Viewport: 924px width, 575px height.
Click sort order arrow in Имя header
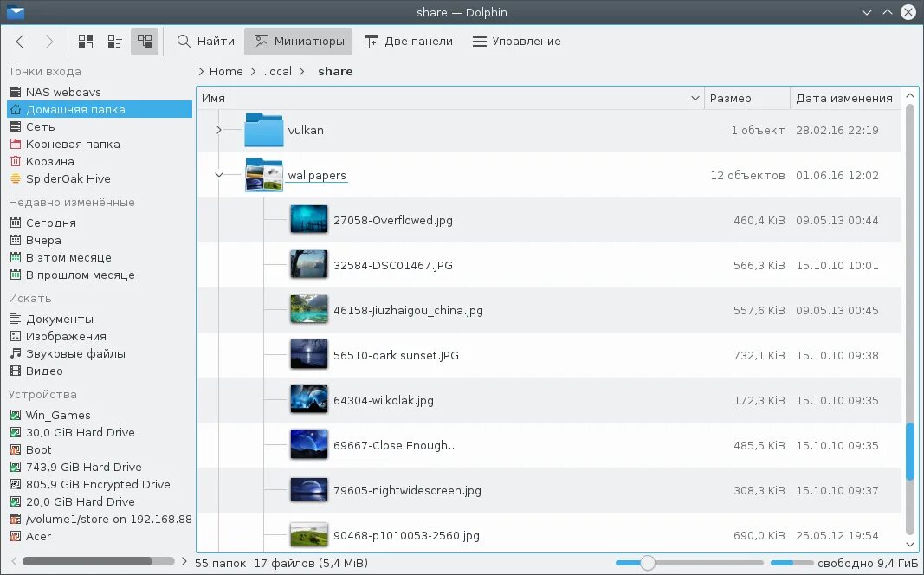click(x=695, y=99)
